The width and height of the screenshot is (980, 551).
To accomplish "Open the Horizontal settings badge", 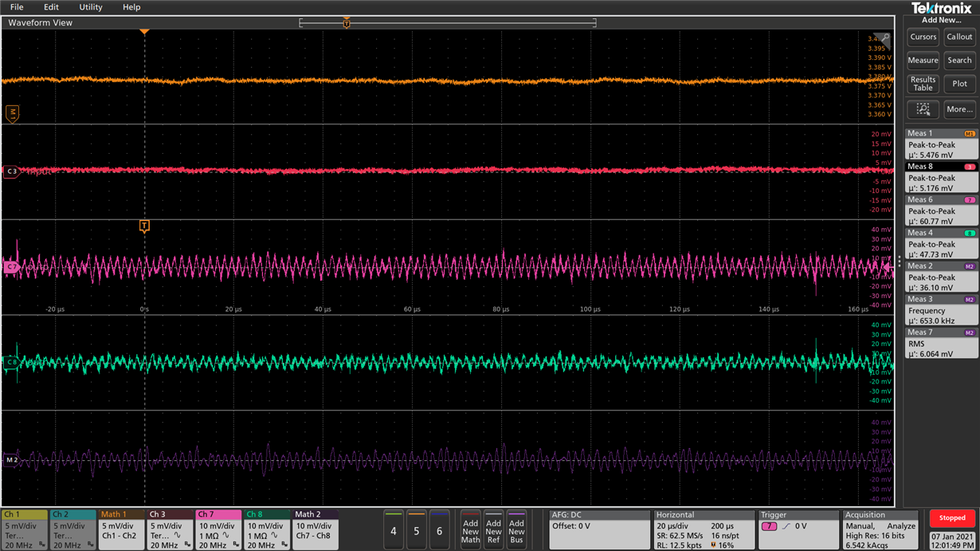I will tap(703, 529).
